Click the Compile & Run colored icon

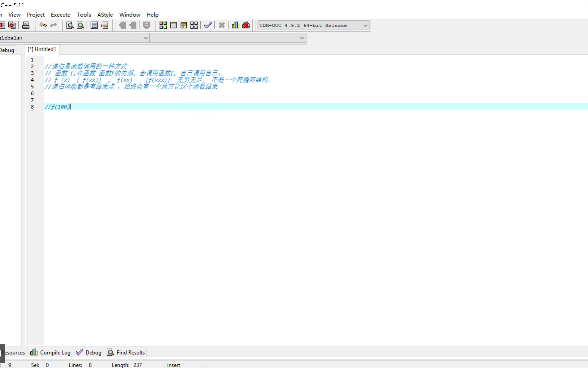click(184, 25)
